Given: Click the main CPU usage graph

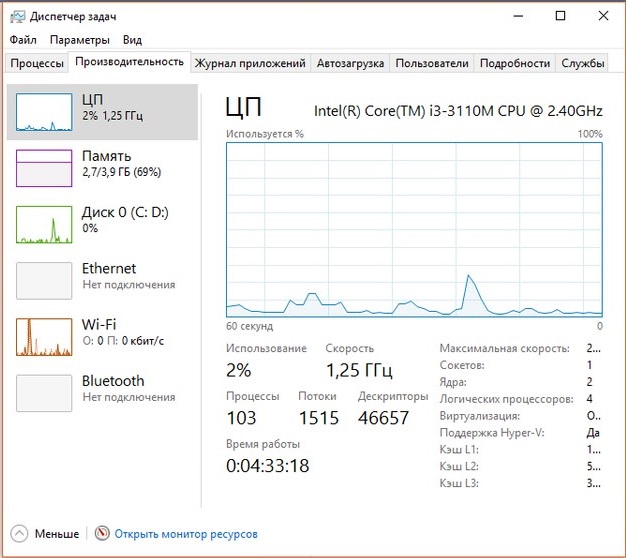Looking at the screenshot, I should click(x=414, y=230).
